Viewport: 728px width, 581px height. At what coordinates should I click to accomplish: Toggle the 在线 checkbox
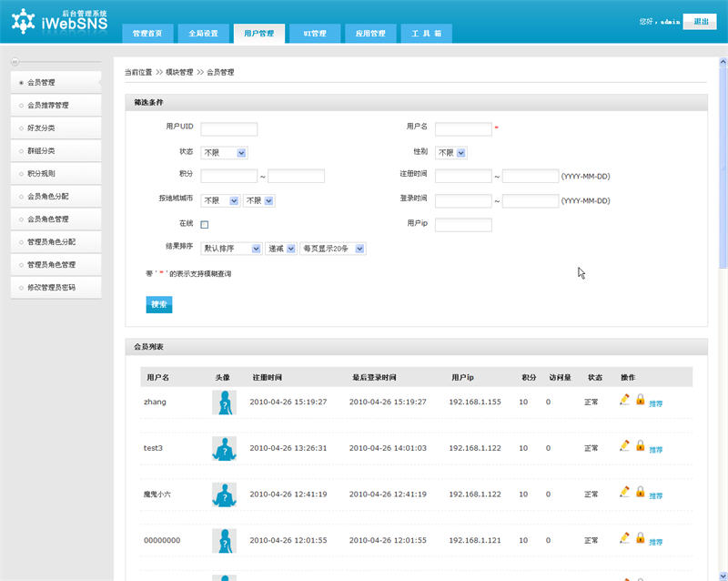click(x=204, y=225)
